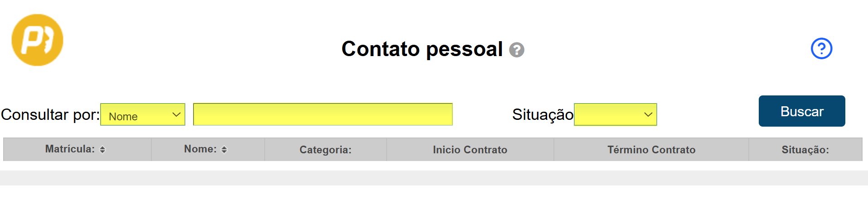The width and height of the screenshot is (868, 199).
Task: Click the Contato pessoal page title
Action: coord(422,49)
